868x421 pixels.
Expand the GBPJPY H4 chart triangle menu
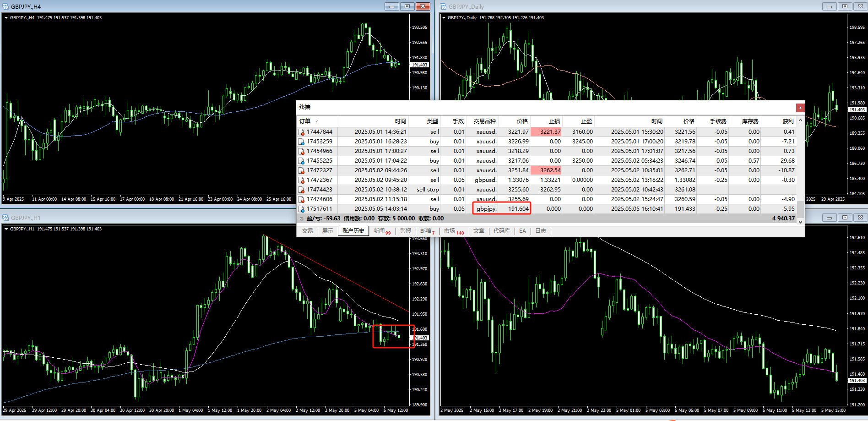[6, 18]
